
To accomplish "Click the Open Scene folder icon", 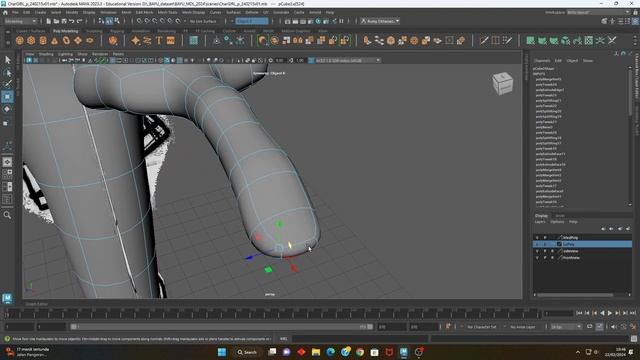I will pyautogui.click(x=56, y=21).
